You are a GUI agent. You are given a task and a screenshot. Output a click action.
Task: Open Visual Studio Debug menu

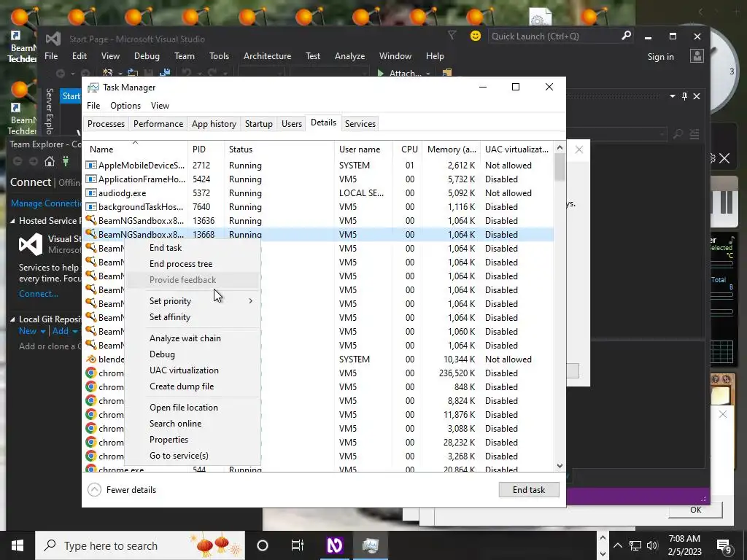pos(147,56)
